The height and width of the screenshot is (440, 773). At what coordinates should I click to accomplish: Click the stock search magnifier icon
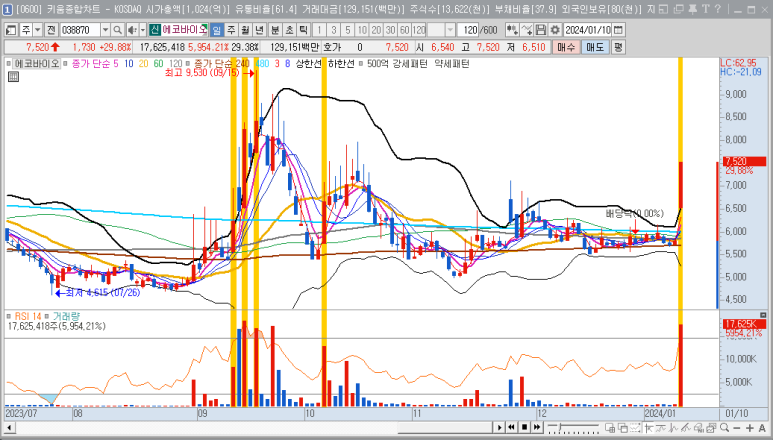(x=117, y=30)
